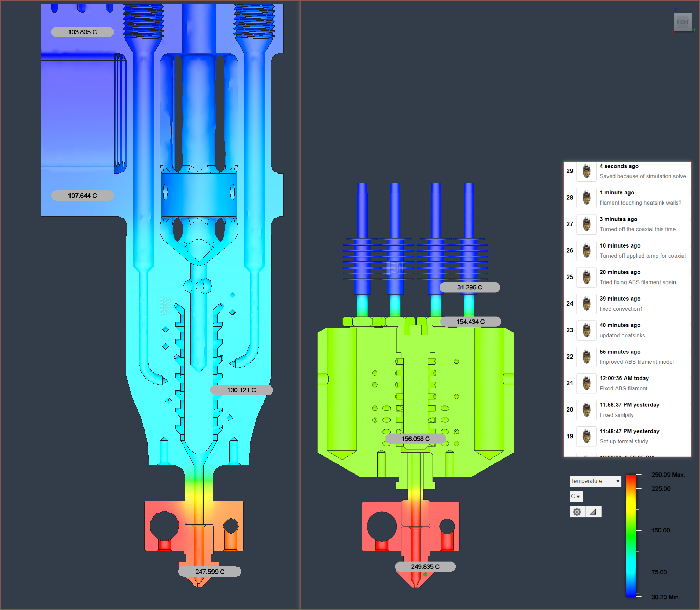This screenshot has width=700, height=610.
Task: Click the version 19 thumbnail icon
Action: coord(586,436)
